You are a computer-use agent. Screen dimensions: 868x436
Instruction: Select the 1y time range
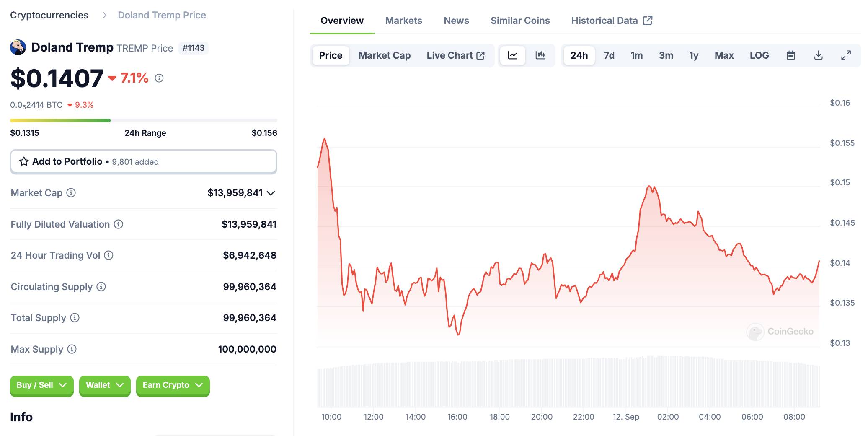click(x=694, y=55)
